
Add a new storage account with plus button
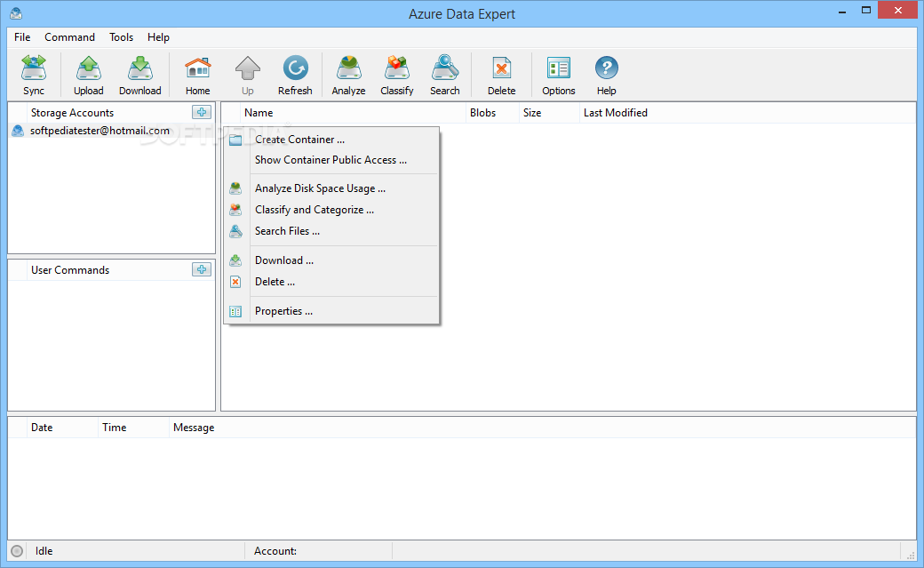coord(202,112)
